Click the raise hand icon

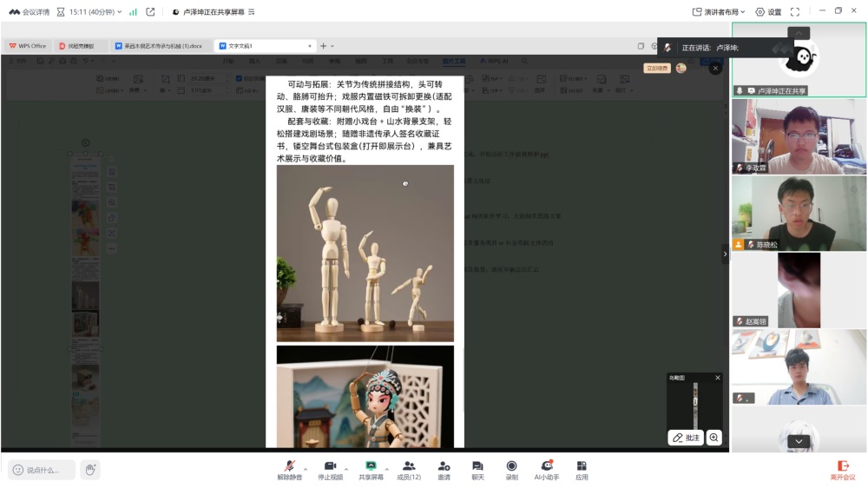(90, 470)
